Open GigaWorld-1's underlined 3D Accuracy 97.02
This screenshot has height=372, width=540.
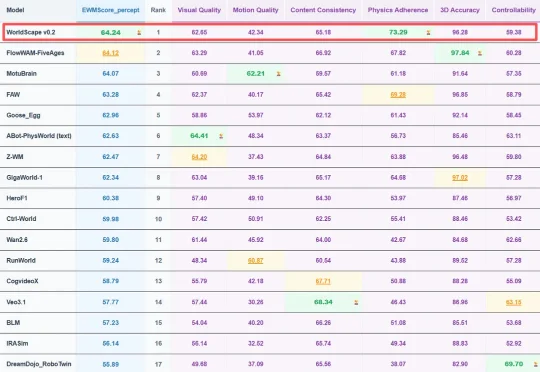click(x=460, y=178)
